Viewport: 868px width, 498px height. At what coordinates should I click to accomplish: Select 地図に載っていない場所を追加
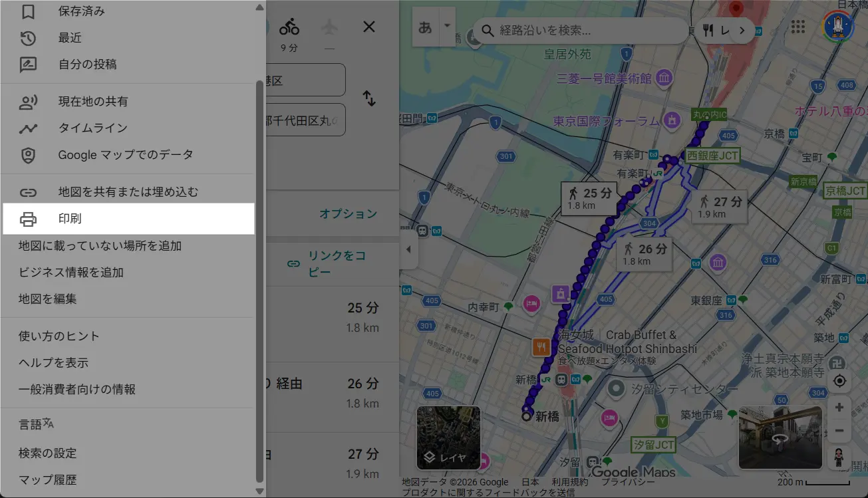(x=128, y=246)
